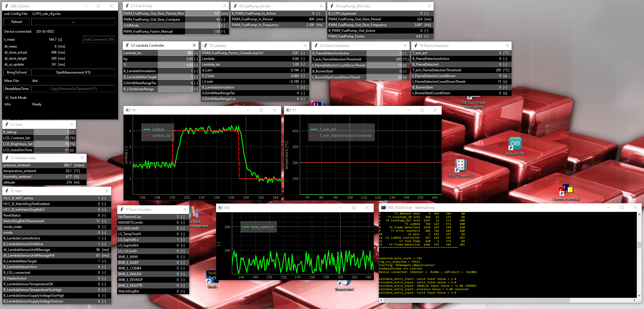
Task: Click the LCD_Brightness_Set value field
Action: coord(52,144)
